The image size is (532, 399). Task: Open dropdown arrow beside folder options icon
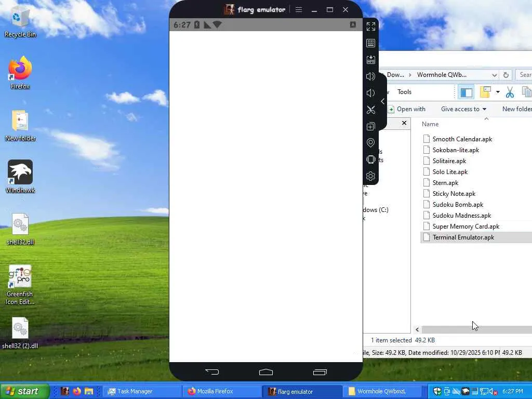498,92
